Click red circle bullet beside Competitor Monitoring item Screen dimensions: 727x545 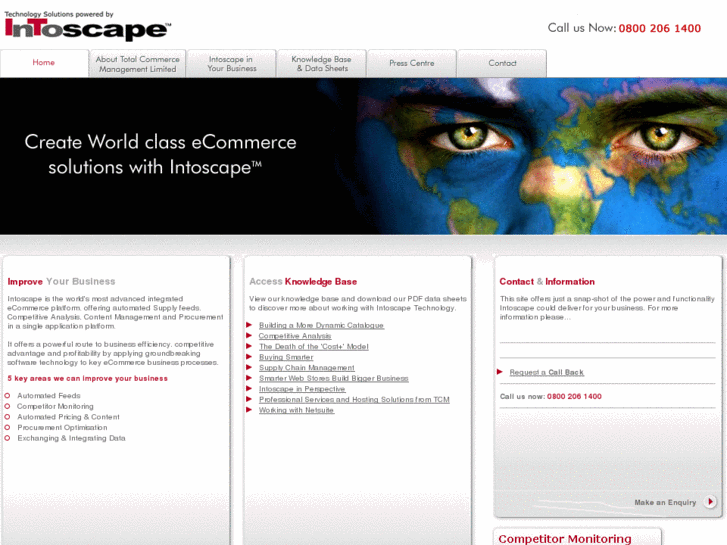coord(7,406)
